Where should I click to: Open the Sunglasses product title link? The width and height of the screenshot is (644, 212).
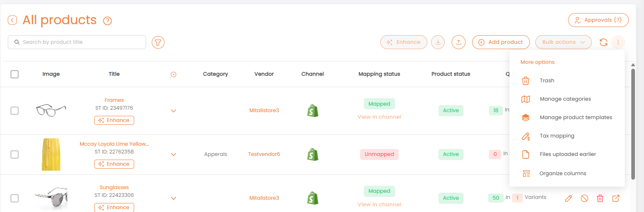(x=114, y=187)
